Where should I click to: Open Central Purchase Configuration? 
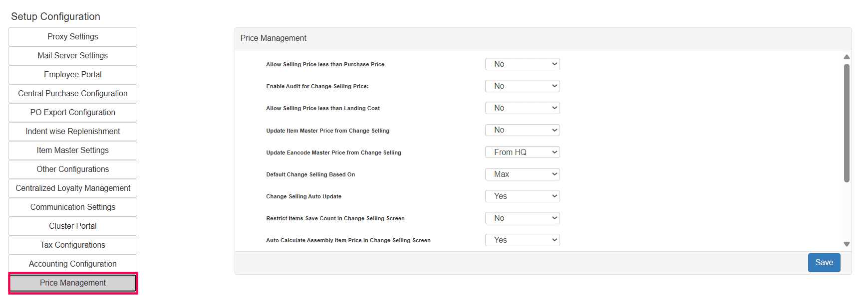[x=73, y=94]
